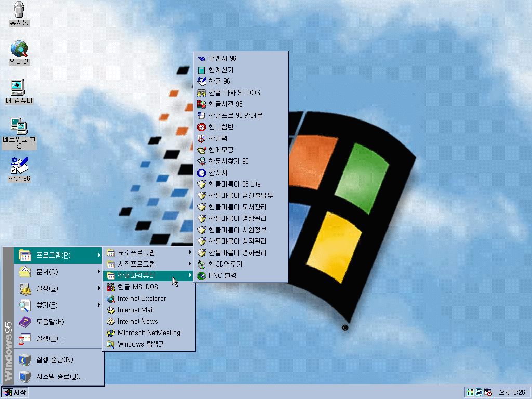Click the 시작 Start button
Viewport: 532px width, 399px height.
coord(14,392)
